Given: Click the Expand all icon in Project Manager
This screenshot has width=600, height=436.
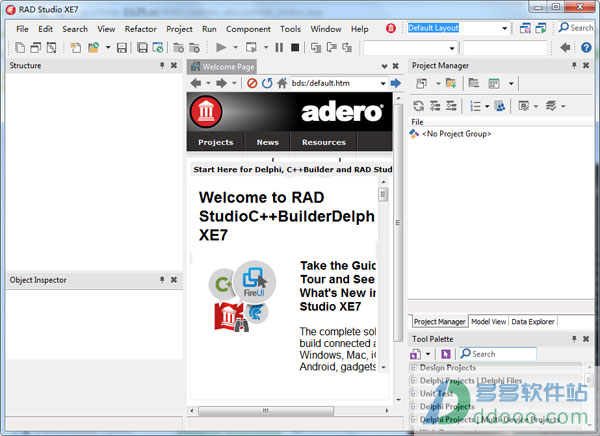Looking at the screenshot, I should click(435, 106).
